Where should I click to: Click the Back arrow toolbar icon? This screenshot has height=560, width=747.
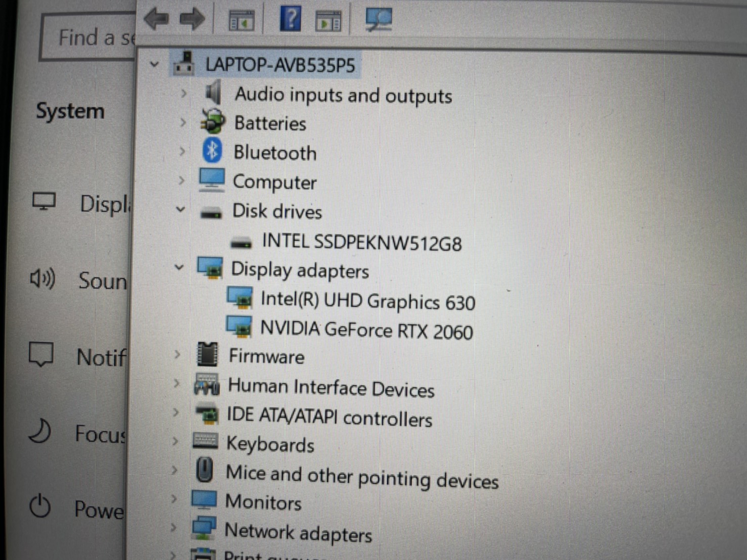point(156,20)
